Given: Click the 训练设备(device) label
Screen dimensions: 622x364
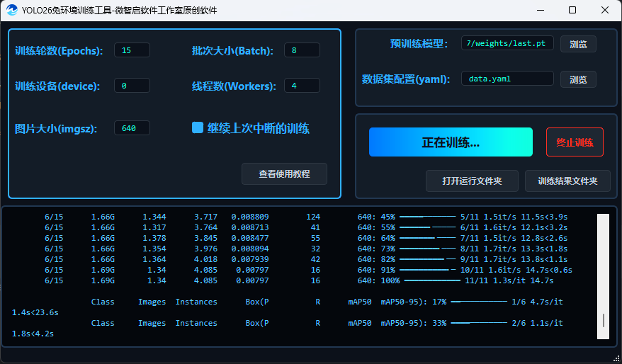Looking at the screenshot, I should click(57, 86).
